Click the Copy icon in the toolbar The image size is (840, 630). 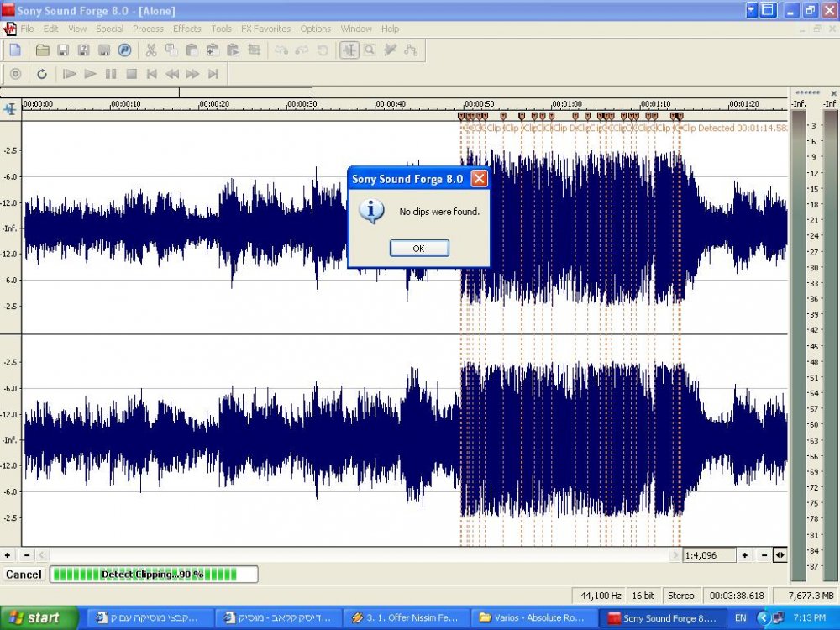click(x=171, y=50)
